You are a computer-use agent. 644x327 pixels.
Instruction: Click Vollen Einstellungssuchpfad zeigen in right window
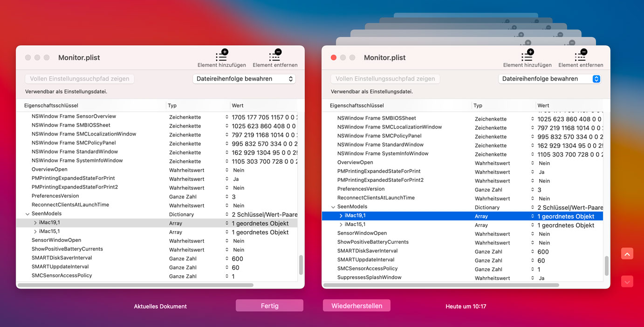385,79
